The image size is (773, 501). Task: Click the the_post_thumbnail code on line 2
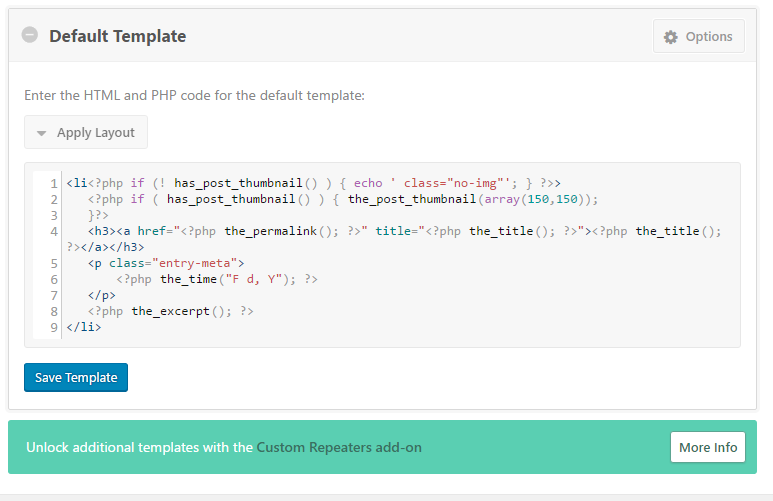click(412, 199)
